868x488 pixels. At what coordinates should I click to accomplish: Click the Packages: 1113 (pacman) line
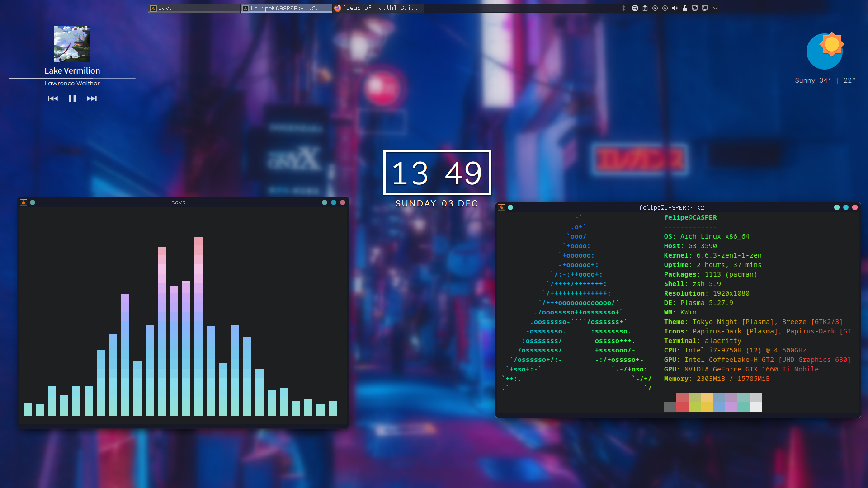point(711,274)
